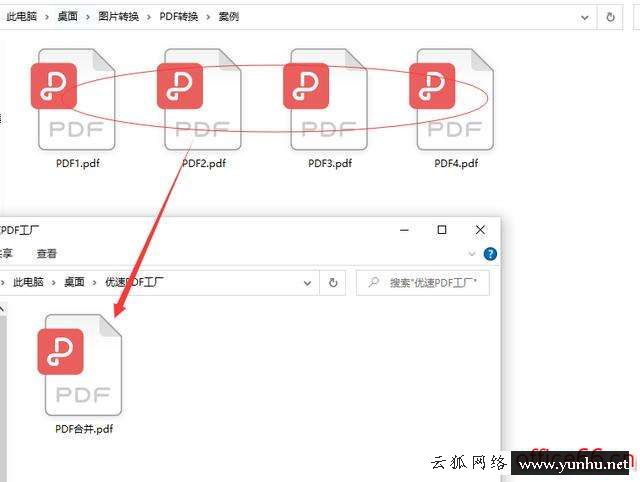Click 优速PDF工厂 in the breadcrumb path
This screenshot has width=640, height=482.
click(134, 282)
